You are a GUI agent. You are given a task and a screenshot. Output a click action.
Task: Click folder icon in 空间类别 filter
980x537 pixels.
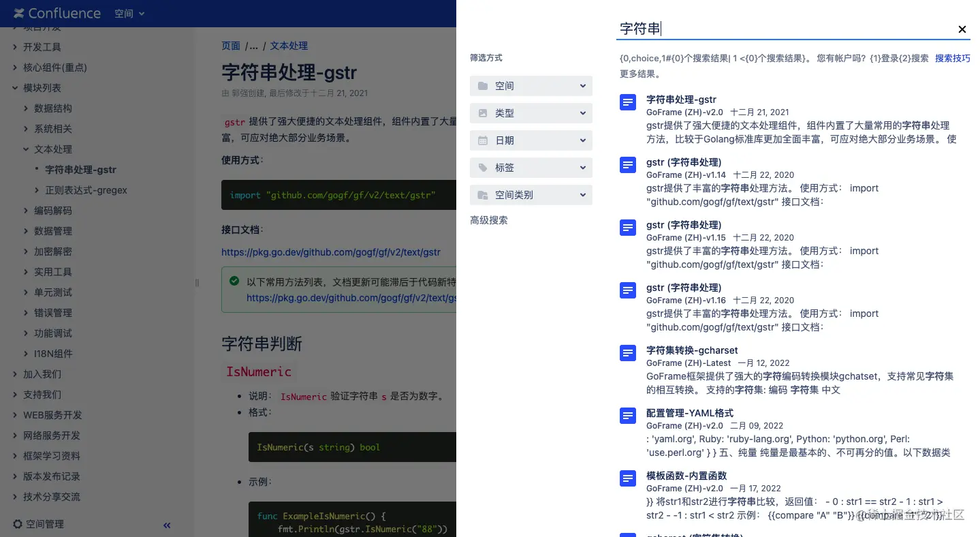483,195
